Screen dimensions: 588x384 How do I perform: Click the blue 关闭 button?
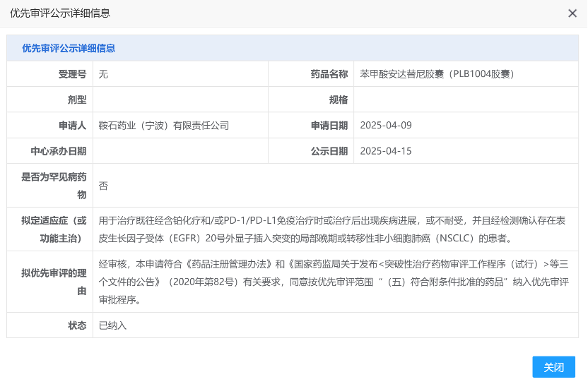553,367
